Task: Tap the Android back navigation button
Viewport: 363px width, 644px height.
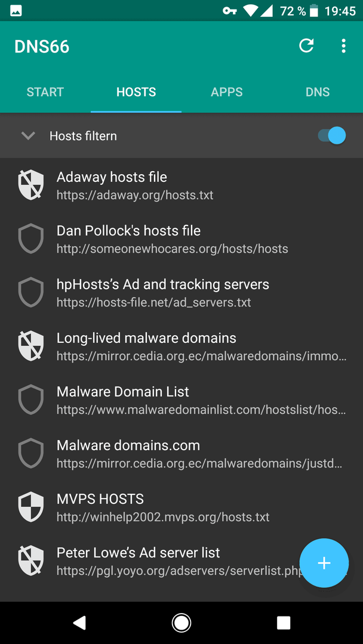Action: click(x=79, y=623)
